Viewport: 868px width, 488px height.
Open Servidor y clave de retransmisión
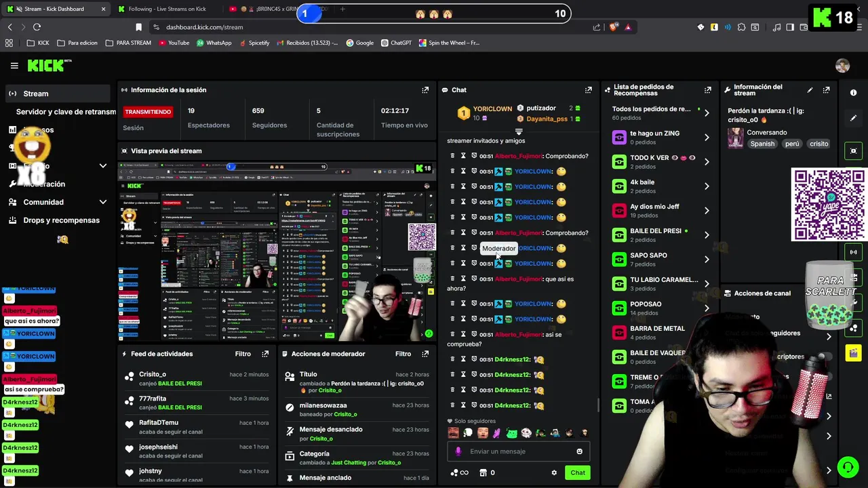point(66,112)
